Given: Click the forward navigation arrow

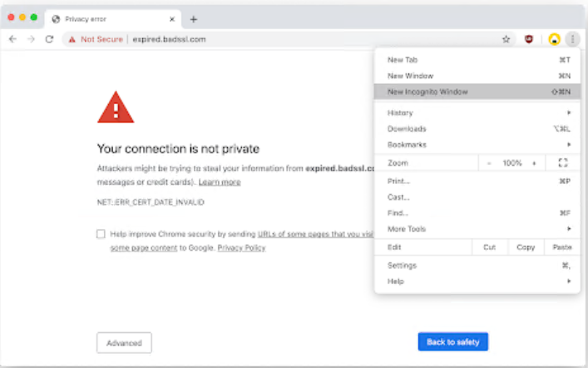Looking at the screenshot, I should coord(31,39).
